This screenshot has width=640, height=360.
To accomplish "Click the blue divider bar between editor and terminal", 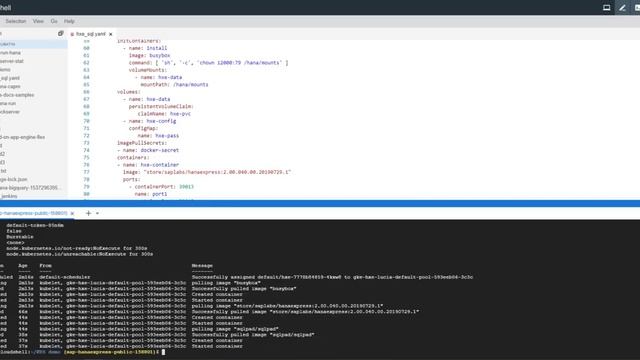I will coord(320,203).
